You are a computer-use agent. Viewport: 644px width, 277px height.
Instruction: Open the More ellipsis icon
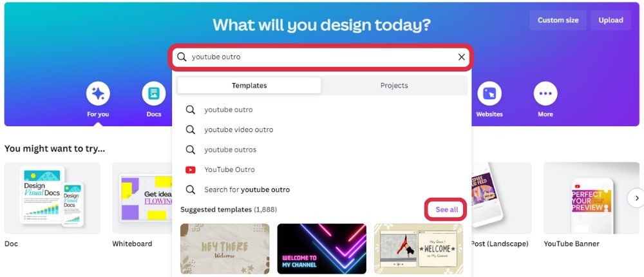[545, 93]
